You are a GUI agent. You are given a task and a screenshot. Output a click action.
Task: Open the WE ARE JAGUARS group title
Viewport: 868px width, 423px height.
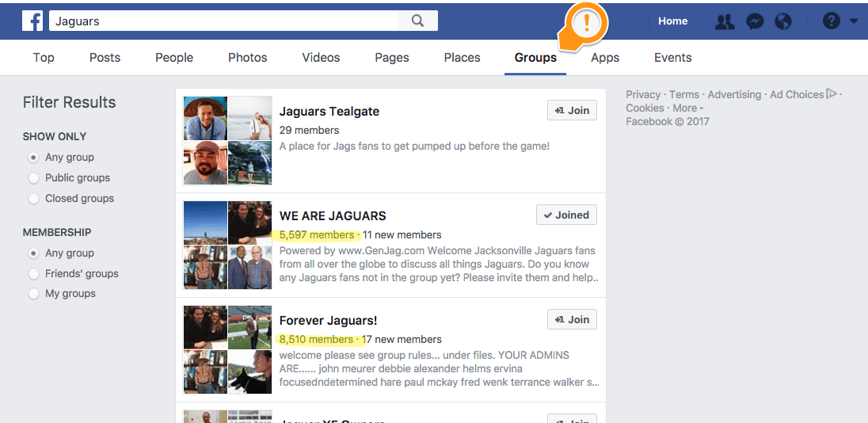333,216
